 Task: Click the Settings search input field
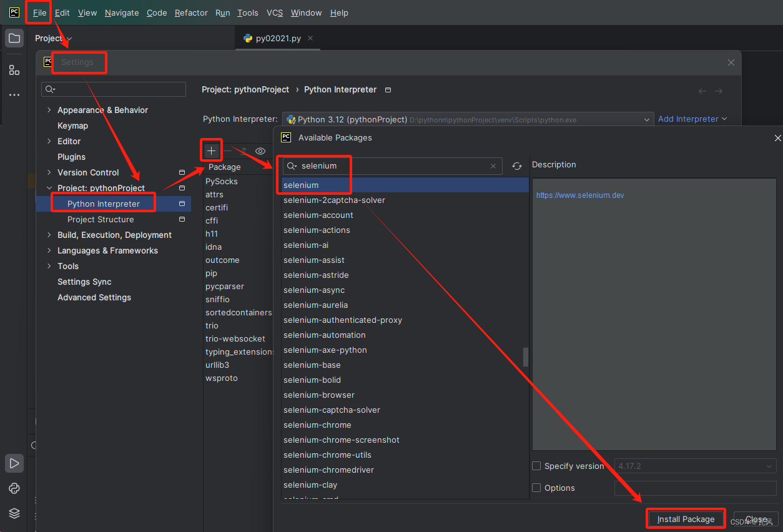click(114, 89)
